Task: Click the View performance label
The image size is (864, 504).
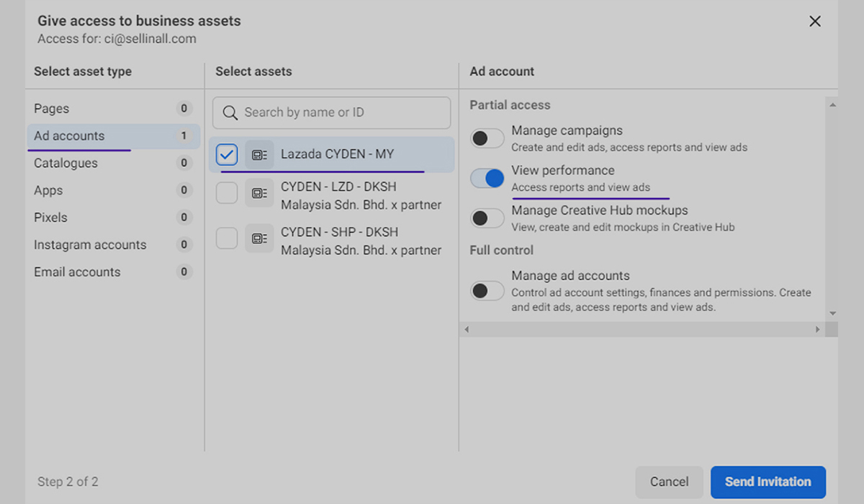Action: [x=563, y=171]
